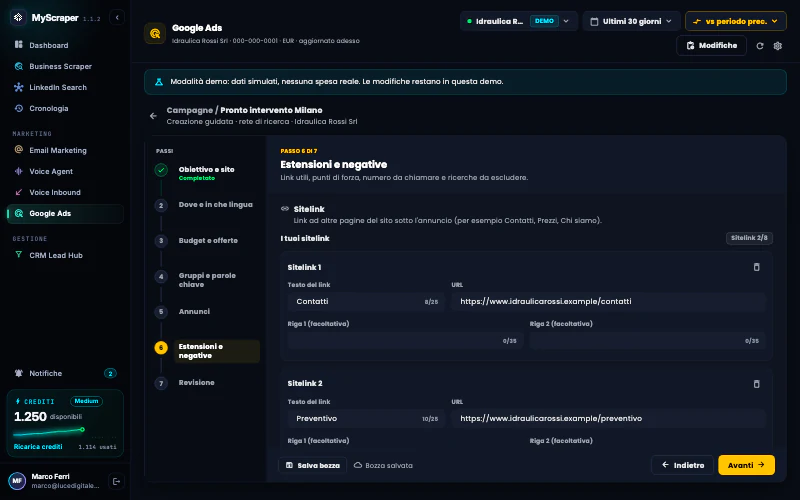Click the Contatti link text field
Screen dimensions: 800x500
pyautogui.click(x=365, y=302)
